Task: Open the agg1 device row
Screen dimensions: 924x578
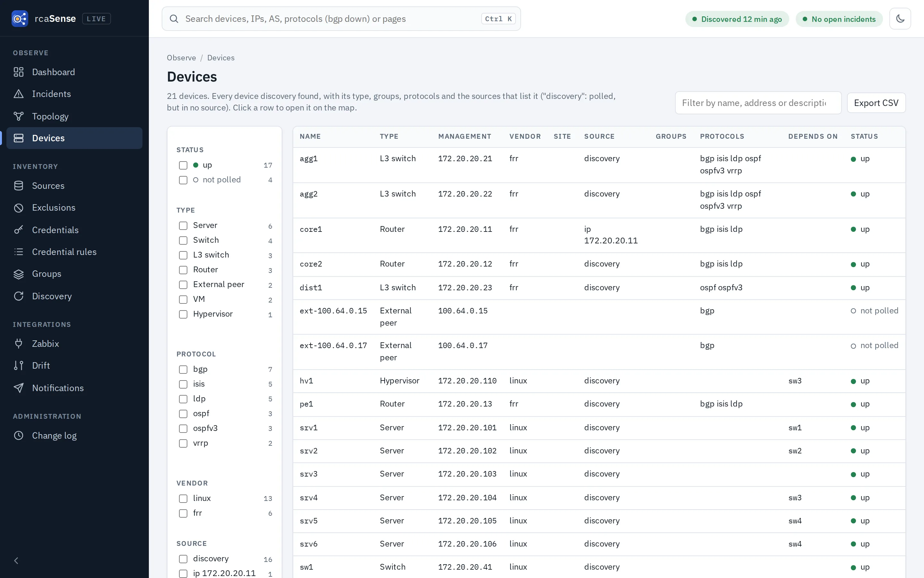Action: coord(599,165)
